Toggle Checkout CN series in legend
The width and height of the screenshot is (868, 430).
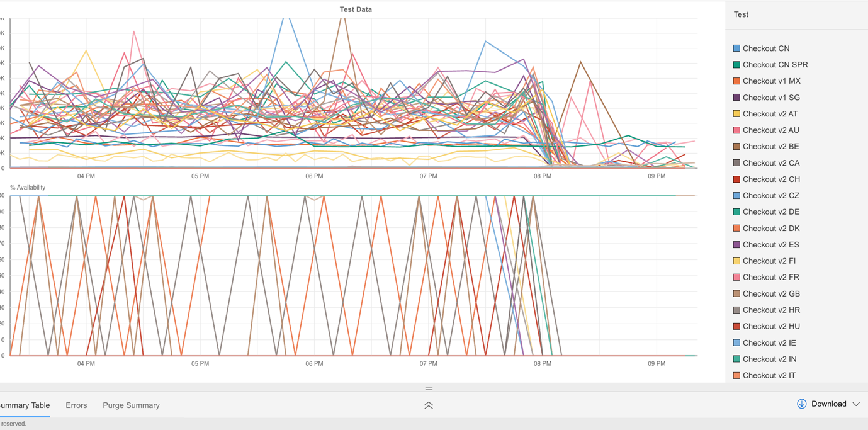tap(765, 48)
